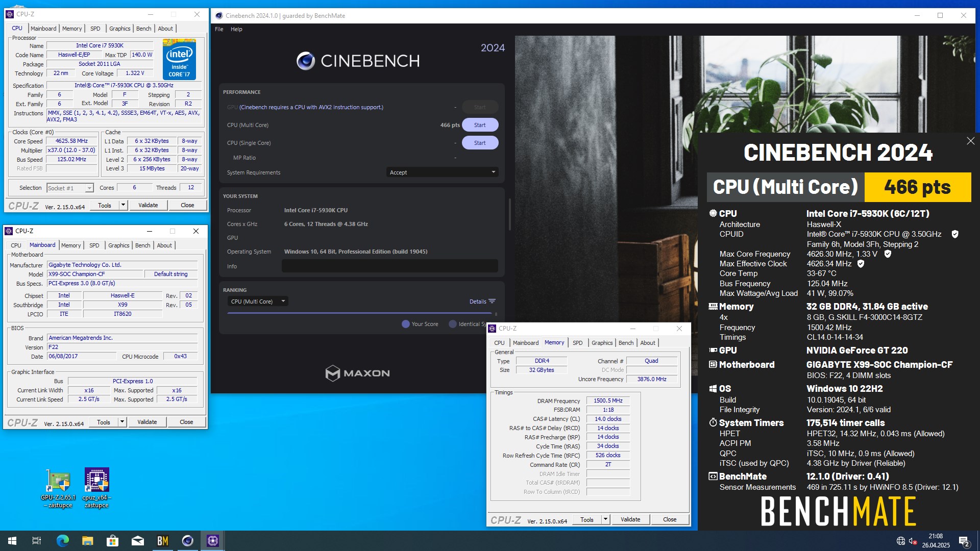This screenshot has height=551, width=980.
Task: Expand Tools arrow in CPU tab window
Action: pyautogui.click(x=123, y=205)
